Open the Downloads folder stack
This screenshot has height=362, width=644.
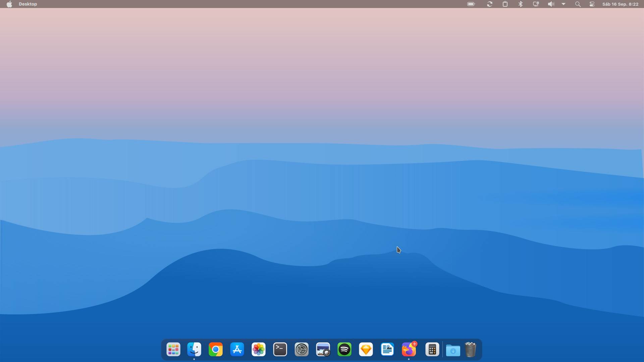coord(453,350)
